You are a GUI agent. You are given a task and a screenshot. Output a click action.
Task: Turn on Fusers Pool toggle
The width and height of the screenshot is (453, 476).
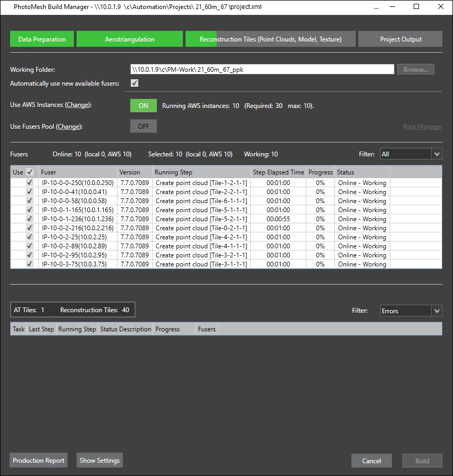[x=144, y=126]
